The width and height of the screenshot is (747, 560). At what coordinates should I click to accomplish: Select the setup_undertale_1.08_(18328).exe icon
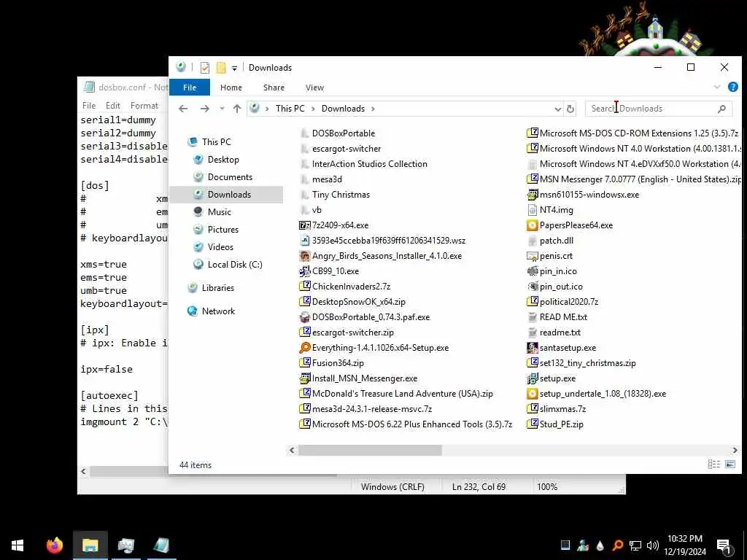532,393
